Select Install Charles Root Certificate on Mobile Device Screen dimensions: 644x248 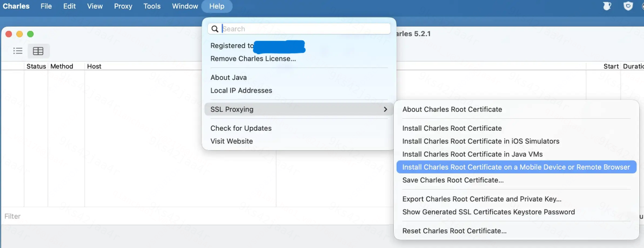point(516,167)
